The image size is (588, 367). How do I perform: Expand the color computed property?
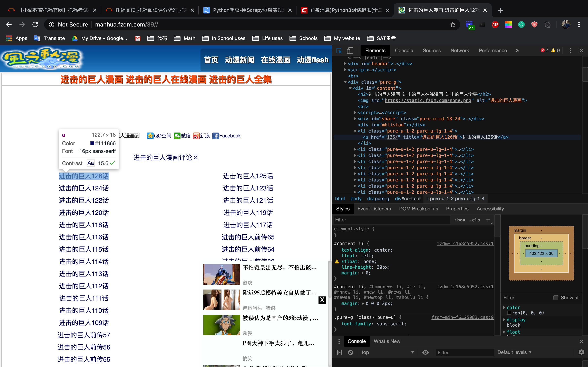[x=504, y=307]
